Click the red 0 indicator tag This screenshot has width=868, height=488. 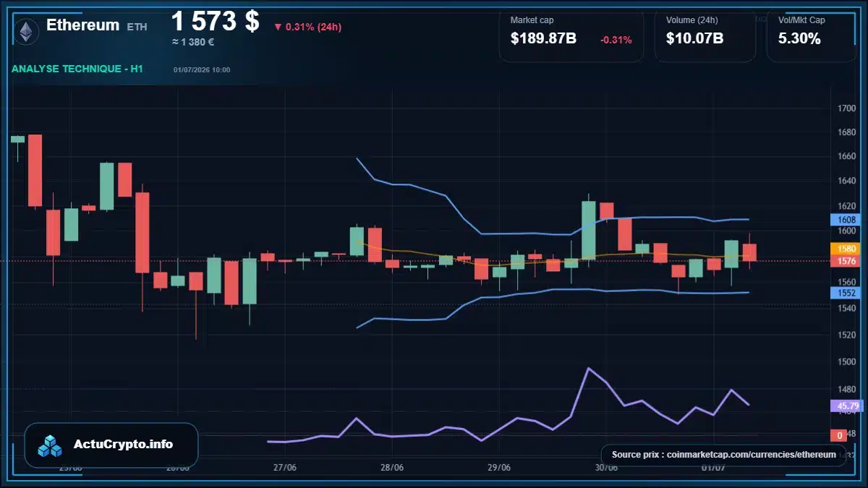(x=839, y=435)
